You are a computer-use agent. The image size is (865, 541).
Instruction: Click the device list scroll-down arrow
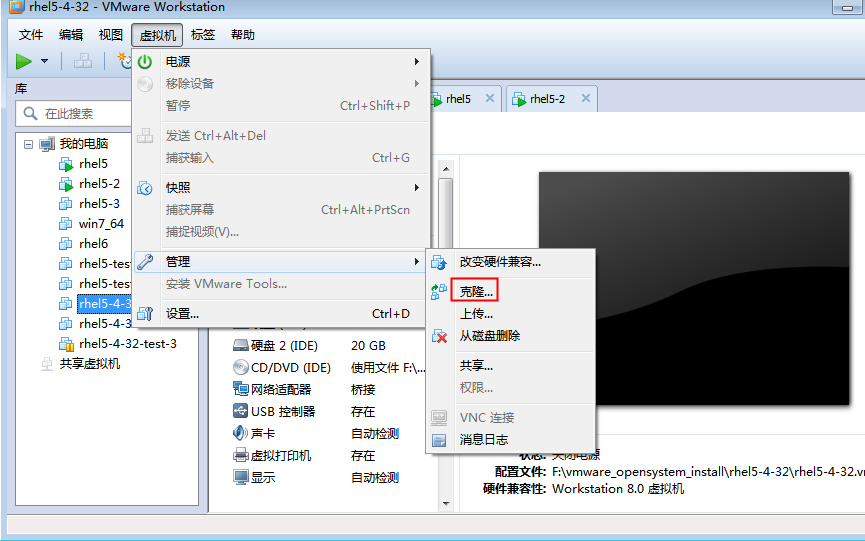coord(446,503)
